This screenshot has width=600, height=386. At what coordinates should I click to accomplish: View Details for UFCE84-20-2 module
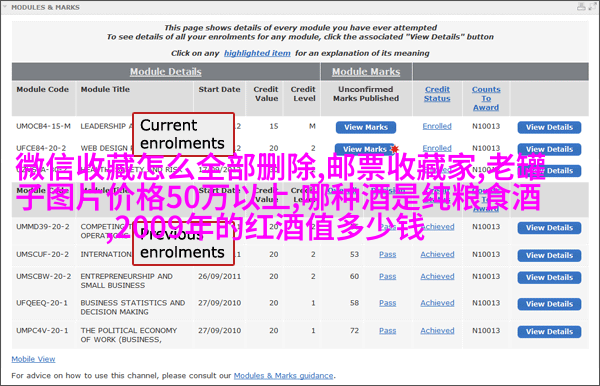(549, 149)
